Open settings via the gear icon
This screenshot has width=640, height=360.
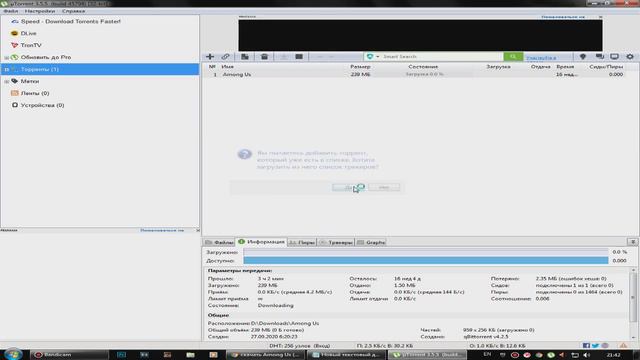[630, 56]
